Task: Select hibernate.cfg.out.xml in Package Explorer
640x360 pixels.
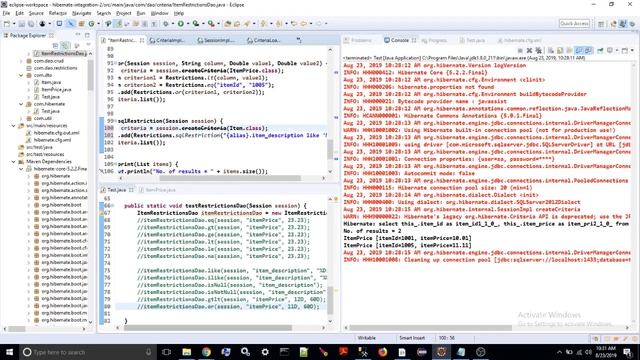Action: tap(56, 133)
